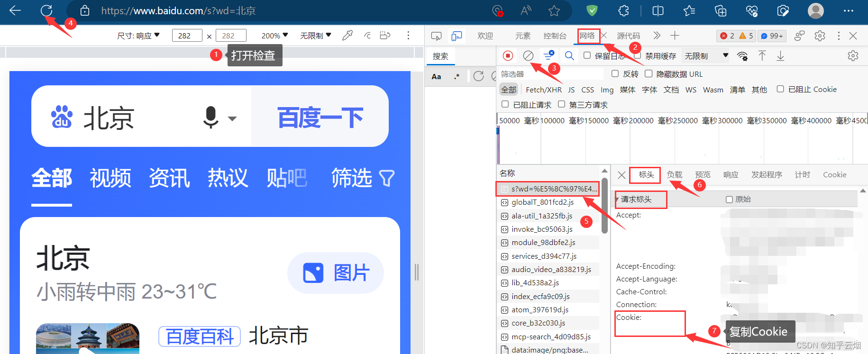This screenshot has width=868, height=354.
Task: Click 百度一下 search button
Action: pos(320,117)
